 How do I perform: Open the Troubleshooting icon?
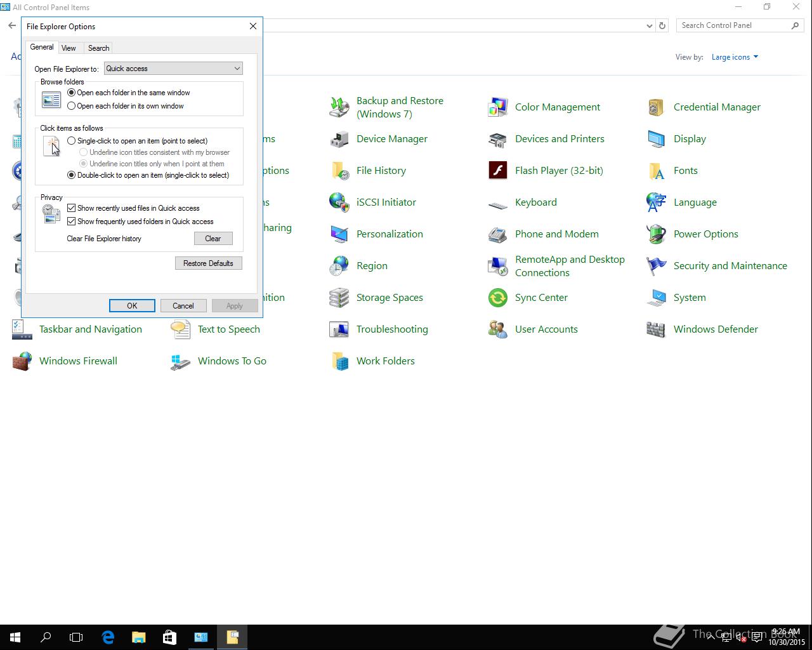(339, 329)
